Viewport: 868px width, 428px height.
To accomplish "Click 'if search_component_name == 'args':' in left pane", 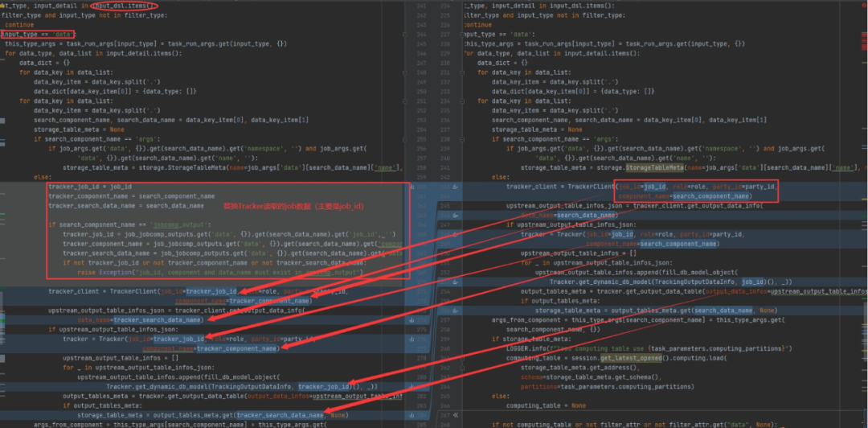I will pyautogui.click(x=96, y=139).
